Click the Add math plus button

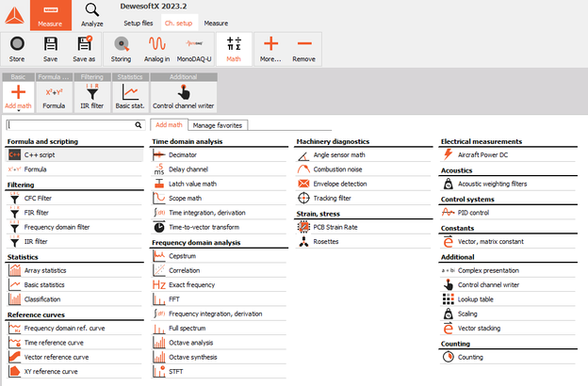click(x=18, y=97)
